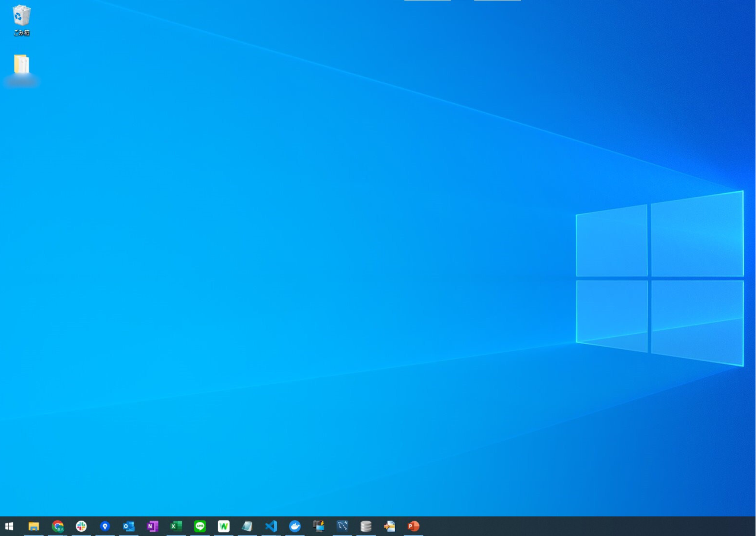This screenshot has width=756, height=536.
Task: Open the LINE messenger taskbar icon
Action: tap(200, 526)
